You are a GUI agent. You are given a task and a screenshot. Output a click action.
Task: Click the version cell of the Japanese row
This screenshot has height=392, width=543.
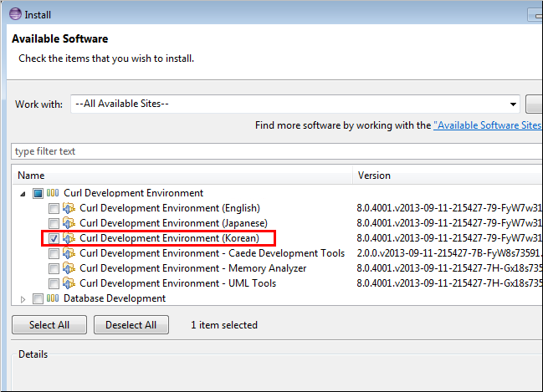[x=449, y=223]
